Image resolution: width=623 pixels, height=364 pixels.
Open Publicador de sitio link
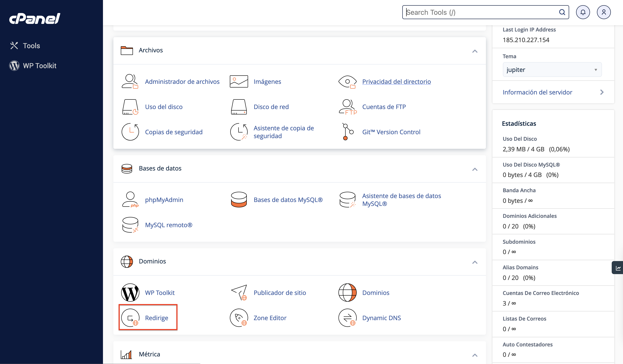280,293
